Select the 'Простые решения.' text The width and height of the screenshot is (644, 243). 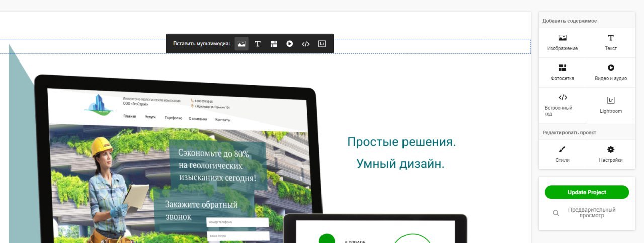tap(401, 142)
